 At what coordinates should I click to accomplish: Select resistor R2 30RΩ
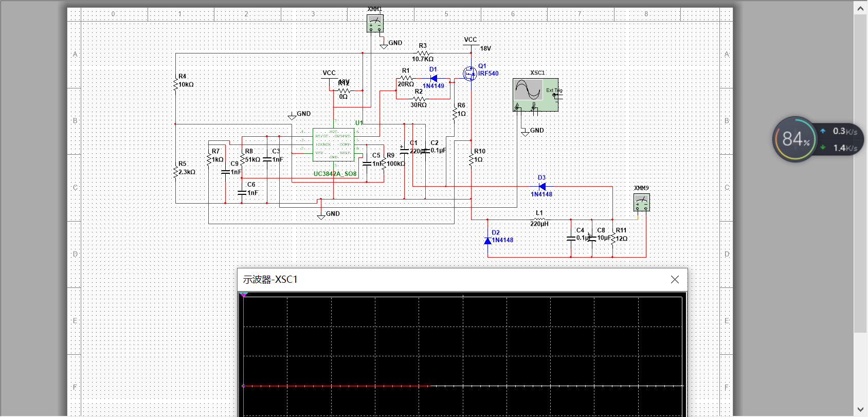click(x=419, y=99)
